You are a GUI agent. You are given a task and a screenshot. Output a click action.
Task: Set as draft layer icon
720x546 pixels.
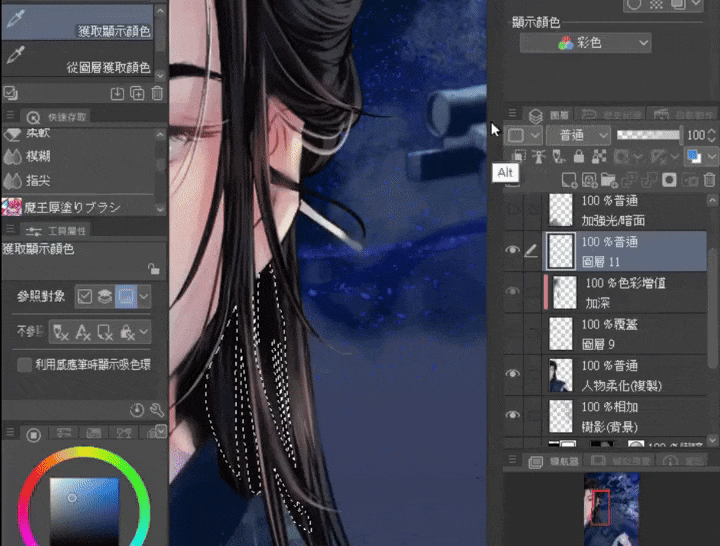[558, 157]
